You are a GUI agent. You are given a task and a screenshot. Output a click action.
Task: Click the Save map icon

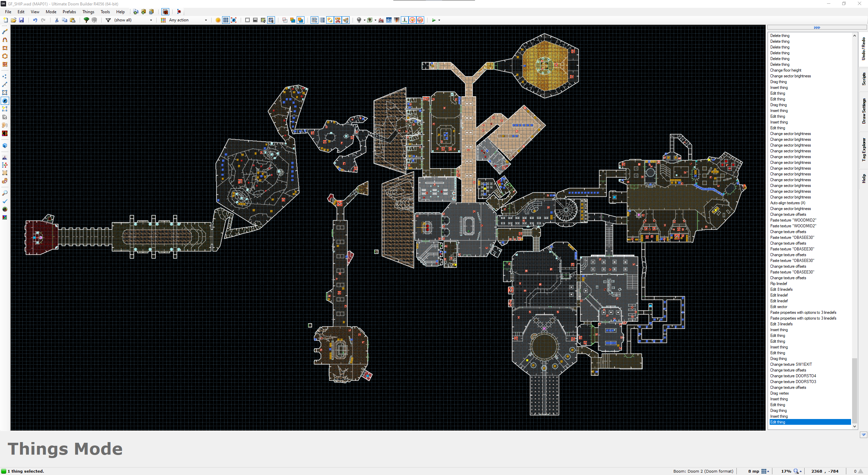pyautogui.click(x=21, y=20)
